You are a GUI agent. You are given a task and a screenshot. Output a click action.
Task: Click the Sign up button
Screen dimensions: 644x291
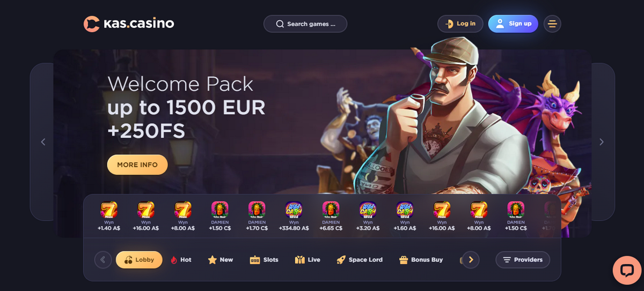tap(513, 24)
